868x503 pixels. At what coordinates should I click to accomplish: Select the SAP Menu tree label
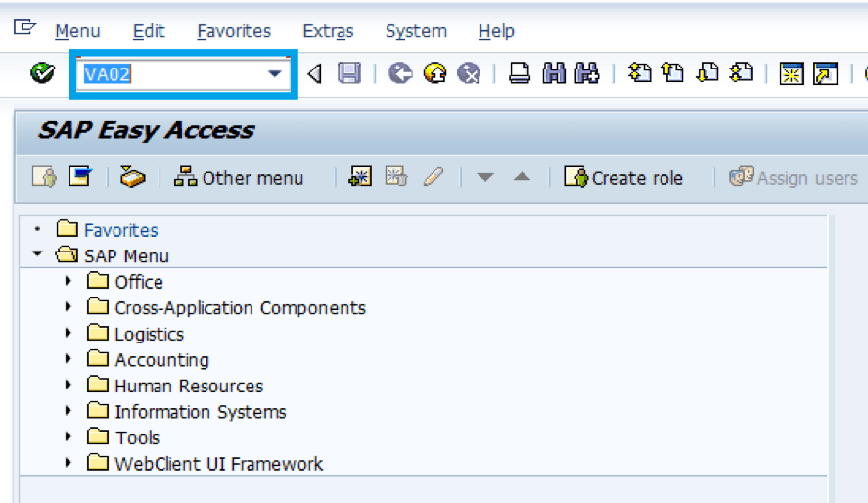coord(126,255)
